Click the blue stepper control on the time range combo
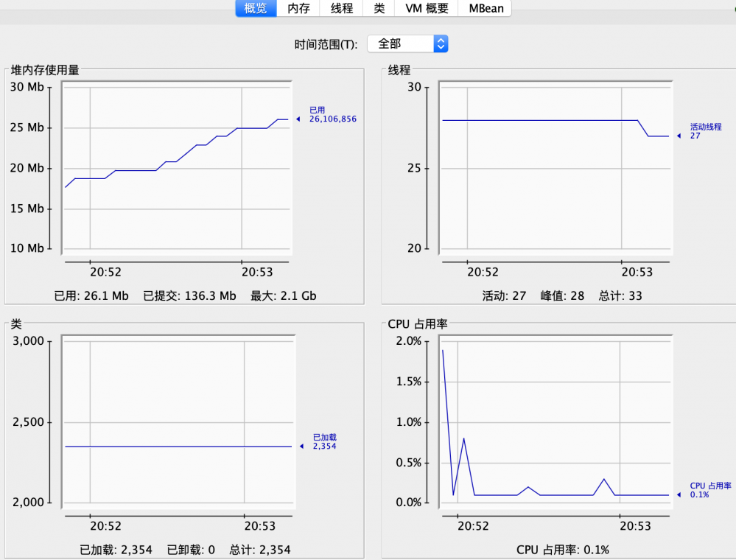This screenshot has width=736, height=560. (440, 43)
